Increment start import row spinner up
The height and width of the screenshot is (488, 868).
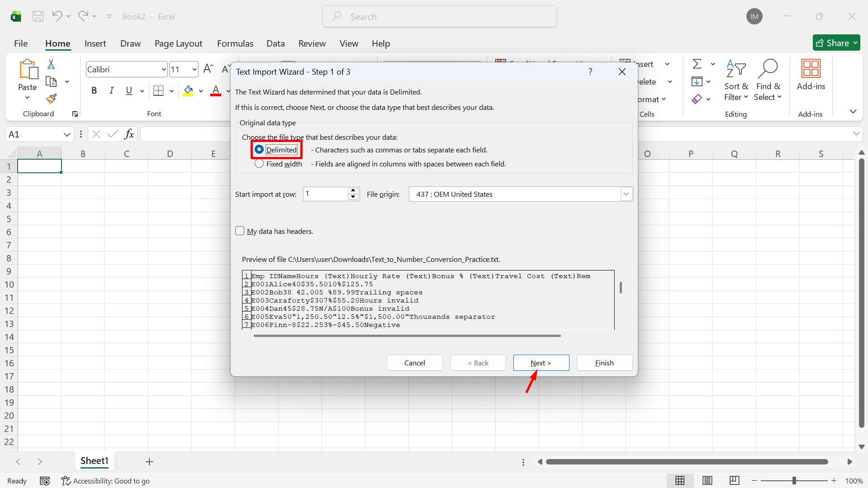click(354, 190)
